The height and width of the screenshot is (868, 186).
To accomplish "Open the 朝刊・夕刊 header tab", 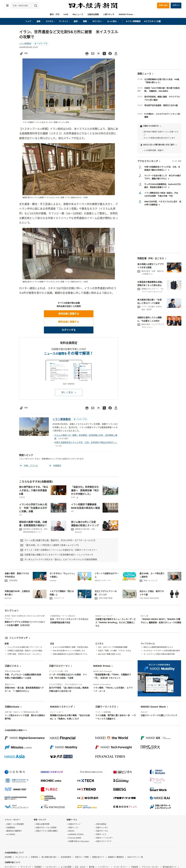I will 54,14.
